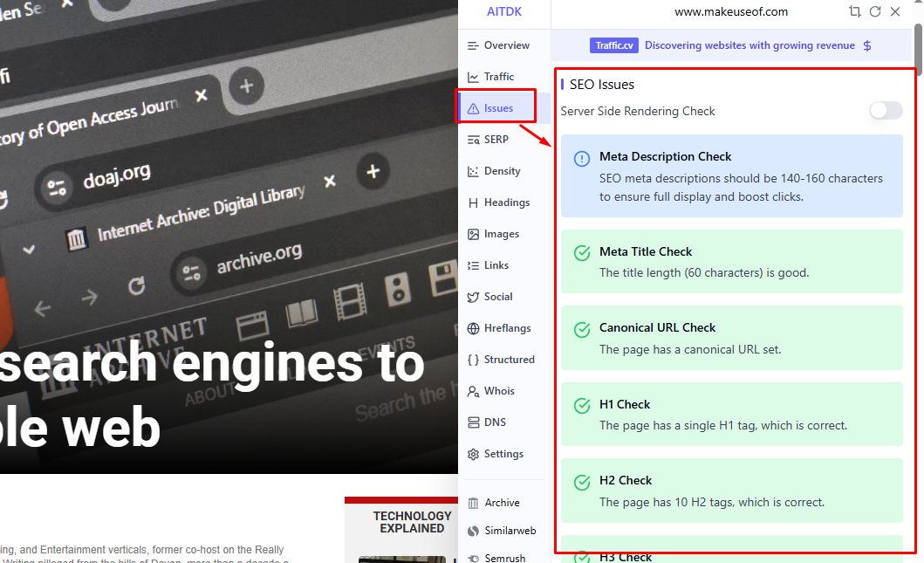Click the Density scatter icon

click(473, 171)
